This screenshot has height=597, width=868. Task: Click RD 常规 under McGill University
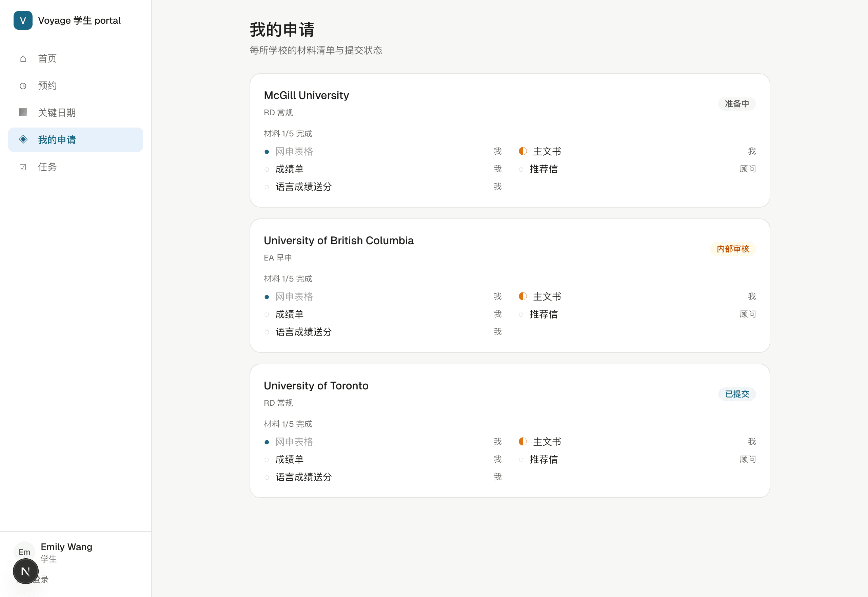tap(278, 113)
